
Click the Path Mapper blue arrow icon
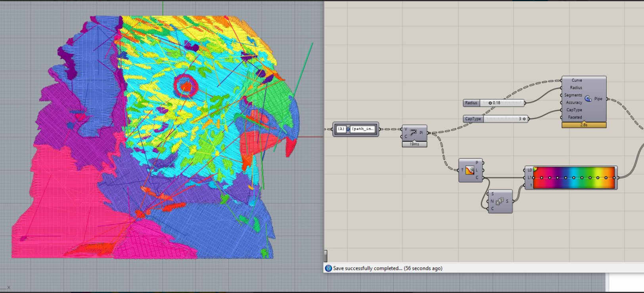click(348, 129)
